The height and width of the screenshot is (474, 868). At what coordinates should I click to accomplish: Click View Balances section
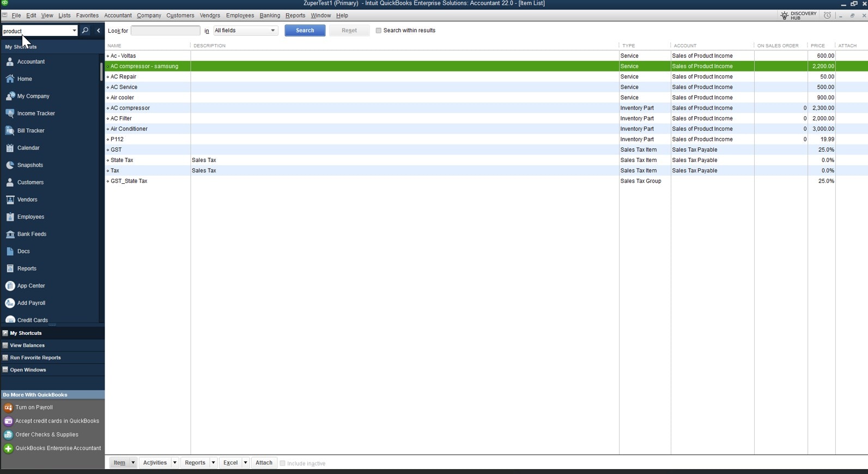click(52, 345)
